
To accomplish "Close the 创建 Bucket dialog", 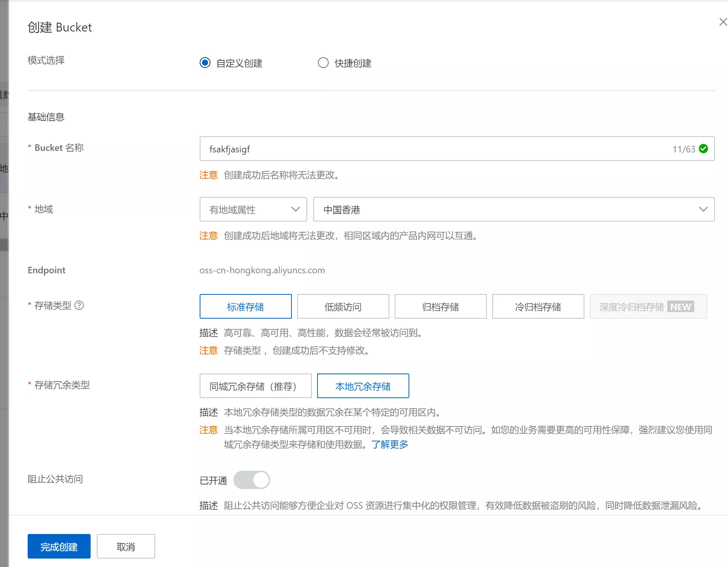I will [723, 22].
